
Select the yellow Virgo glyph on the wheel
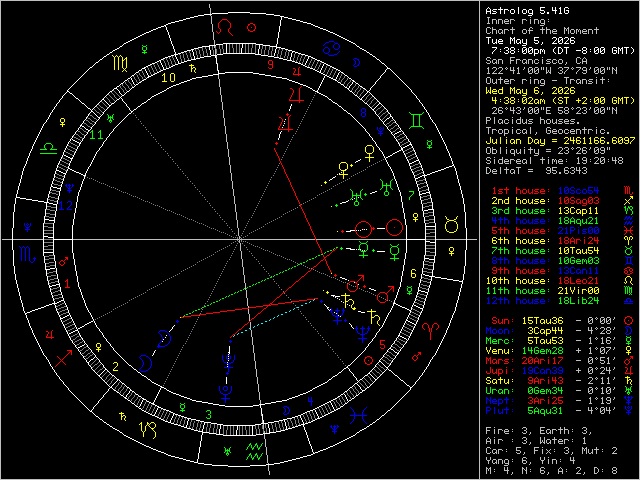120,63
